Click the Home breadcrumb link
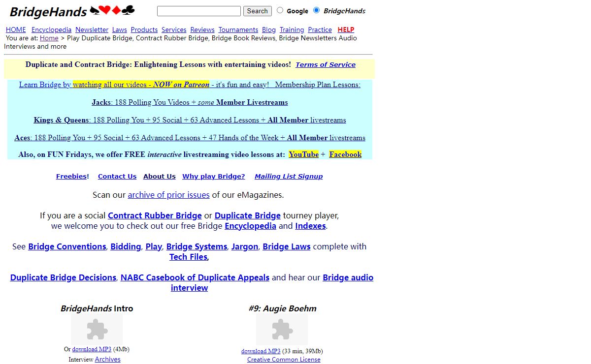 [49, 38]
